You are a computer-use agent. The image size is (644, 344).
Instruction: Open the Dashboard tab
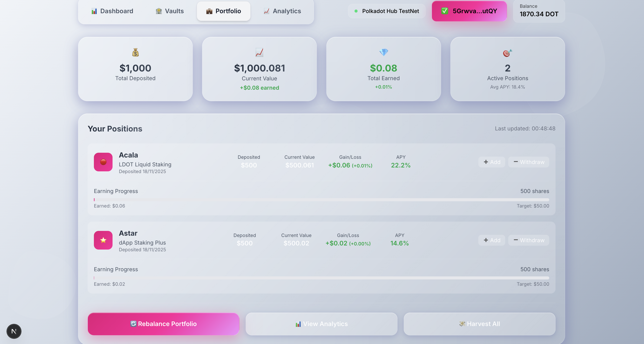click(112, 11)
